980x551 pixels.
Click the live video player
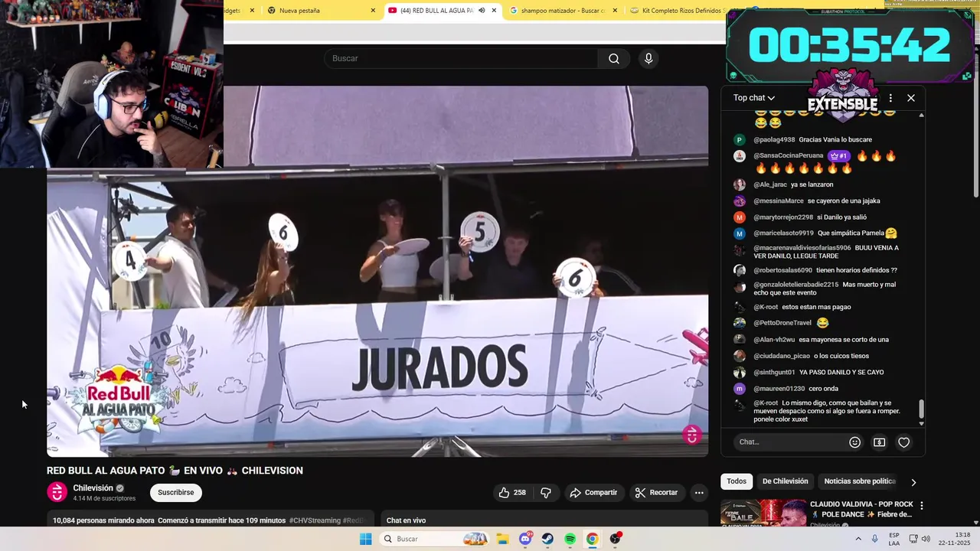377,271
